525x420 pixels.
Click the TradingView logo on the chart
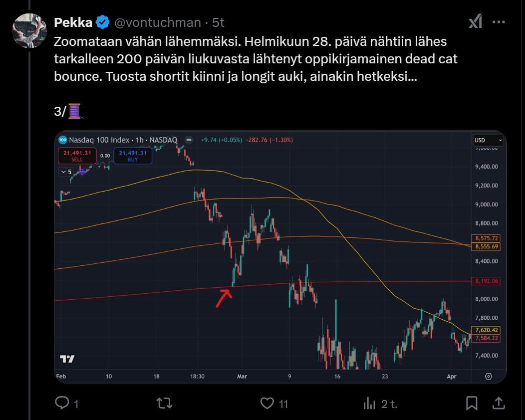[67, 359]
